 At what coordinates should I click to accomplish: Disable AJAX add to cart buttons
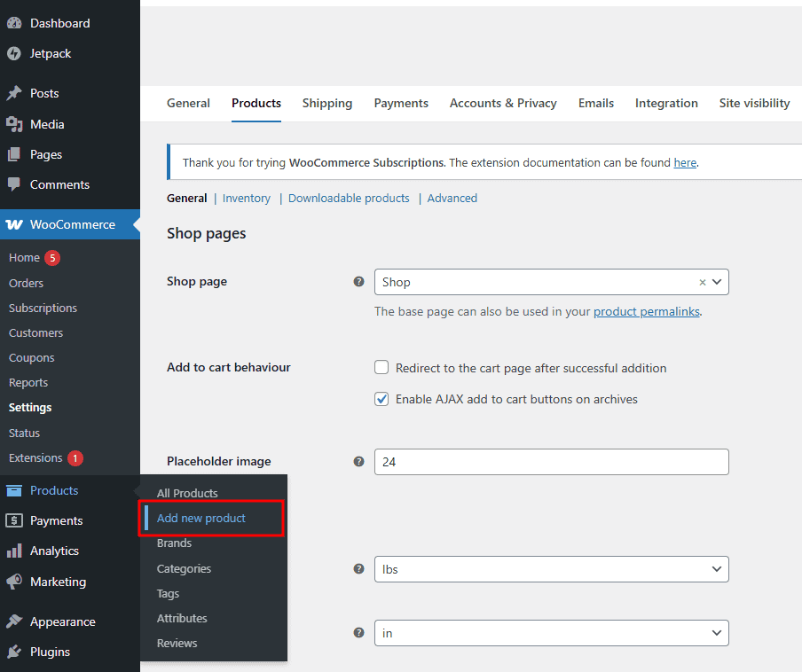[x=381, y=399]
